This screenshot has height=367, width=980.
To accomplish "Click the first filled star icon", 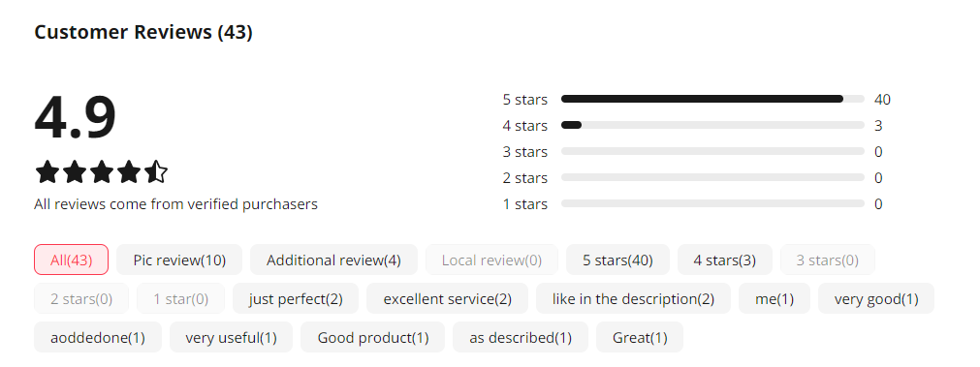I will [47, 171].
